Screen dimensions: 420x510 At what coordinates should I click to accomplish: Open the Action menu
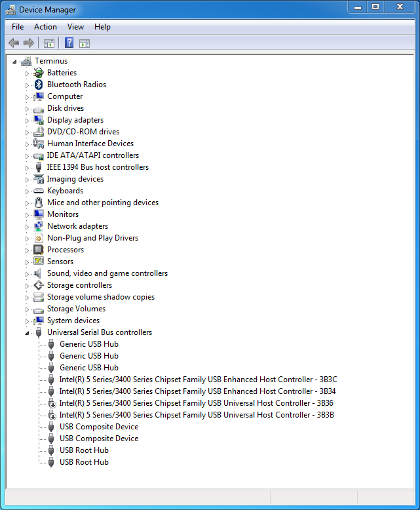tap(45, 27)
